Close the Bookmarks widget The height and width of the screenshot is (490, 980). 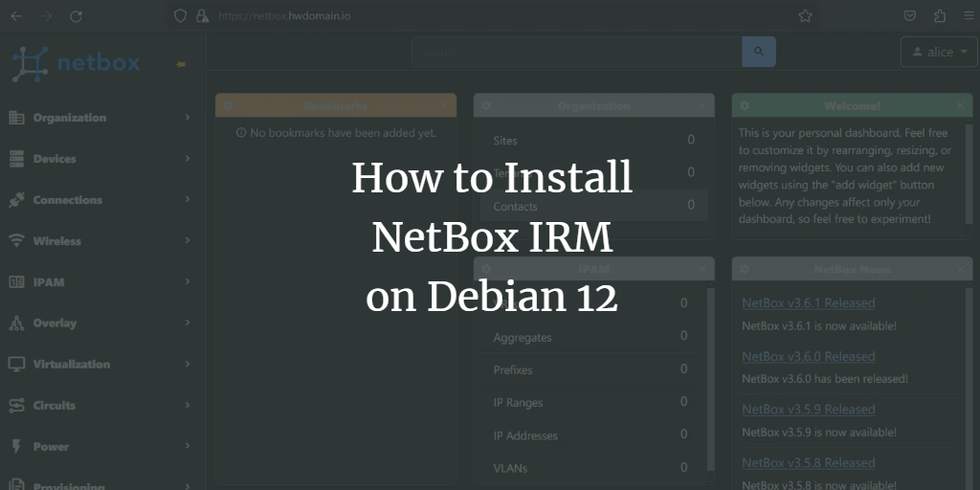(444, 105)
